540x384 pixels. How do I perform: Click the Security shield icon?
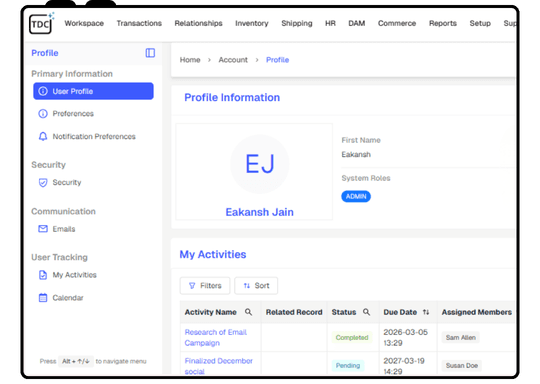point(43,183)
